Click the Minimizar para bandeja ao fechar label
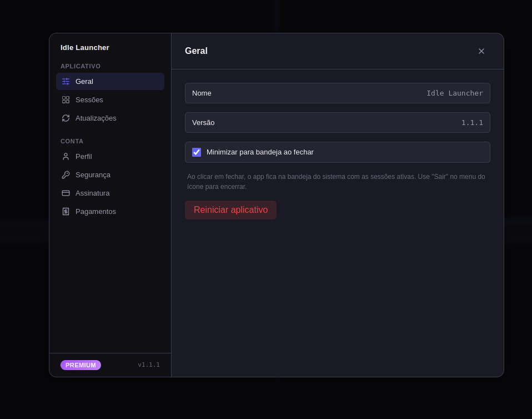Screen dimensions: 532x419 coord(260,152)
